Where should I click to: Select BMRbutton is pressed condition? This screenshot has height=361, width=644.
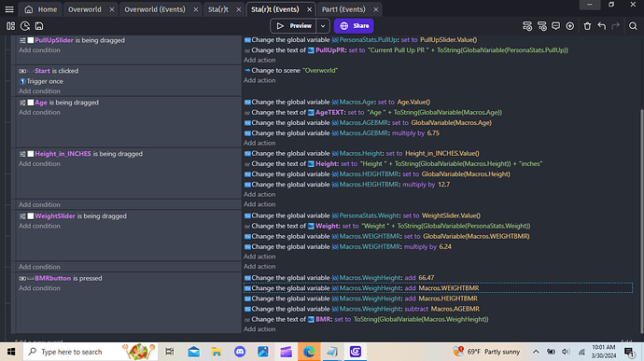[61, 278]
